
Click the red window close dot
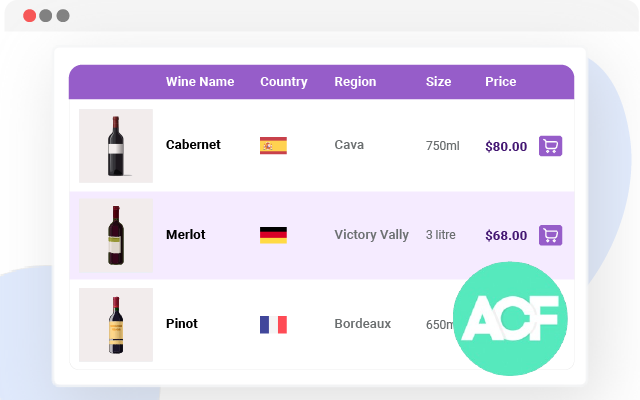click(x=29, y=16)
